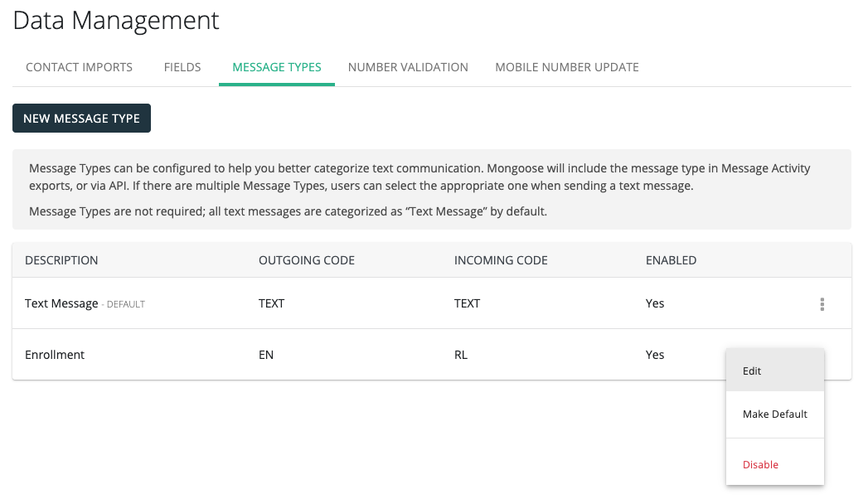
Task: Select Make Default in the popup menu
Action: (774, 414)
